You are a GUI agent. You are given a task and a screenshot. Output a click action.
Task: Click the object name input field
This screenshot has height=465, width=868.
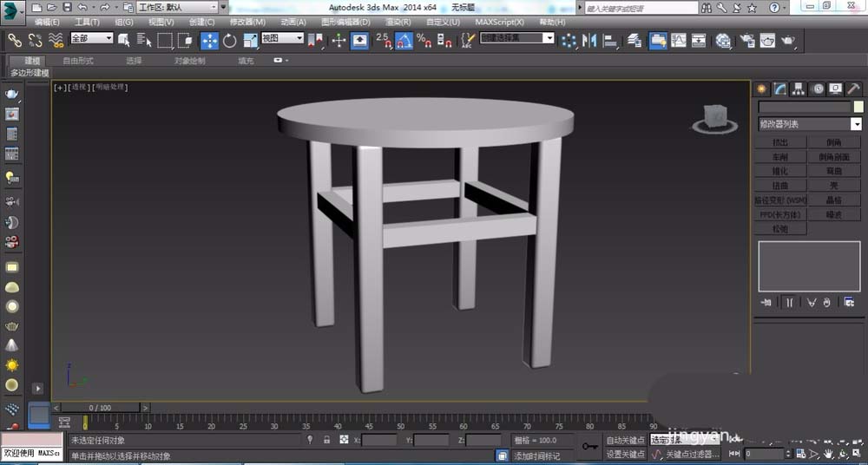(x=805, y=107)
